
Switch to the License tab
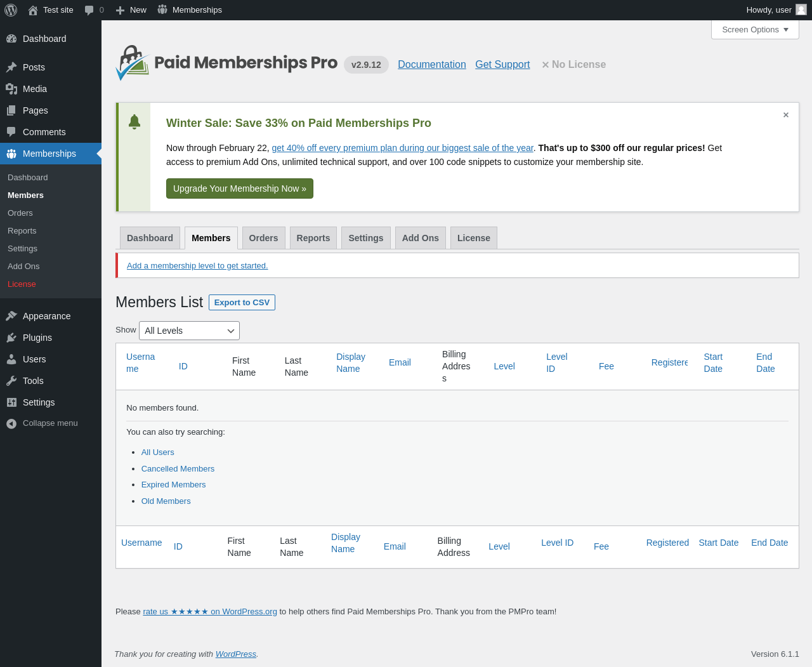(474, 238)
